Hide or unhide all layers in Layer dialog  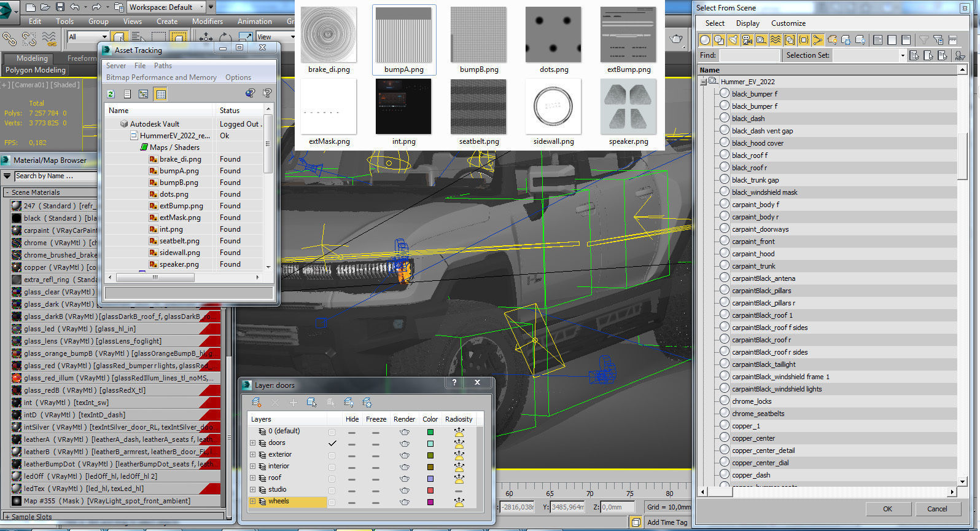click(349, 403)
